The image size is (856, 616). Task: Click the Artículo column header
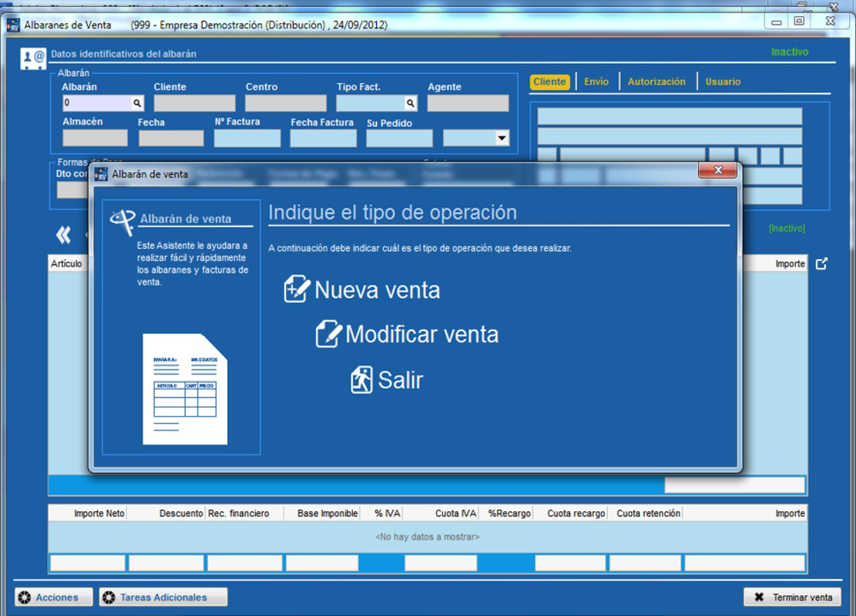66,263
